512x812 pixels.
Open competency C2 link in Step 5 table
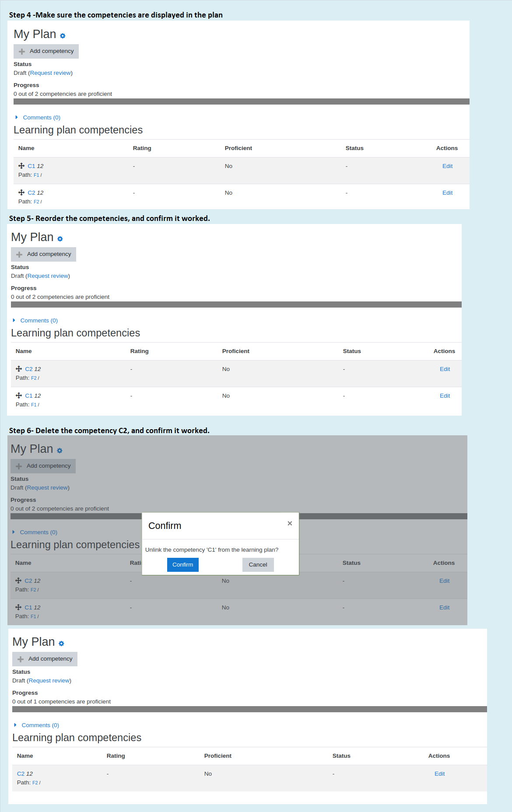coord(29,369)
